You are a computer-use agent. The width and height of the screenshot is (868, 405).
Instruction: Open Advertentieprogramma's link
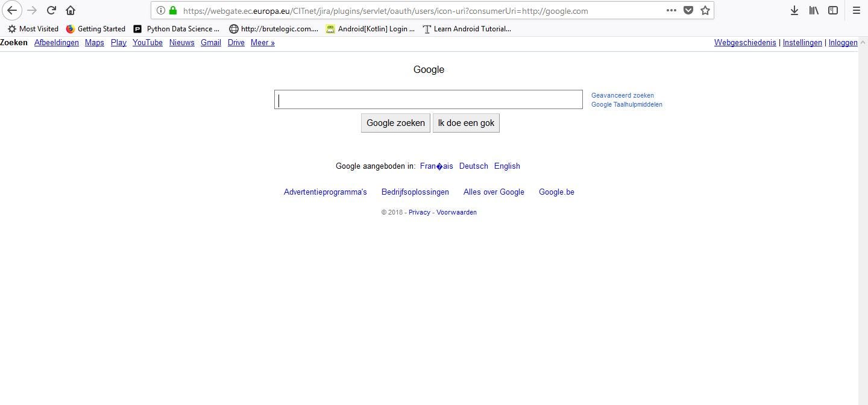click(x=325, y=192)
